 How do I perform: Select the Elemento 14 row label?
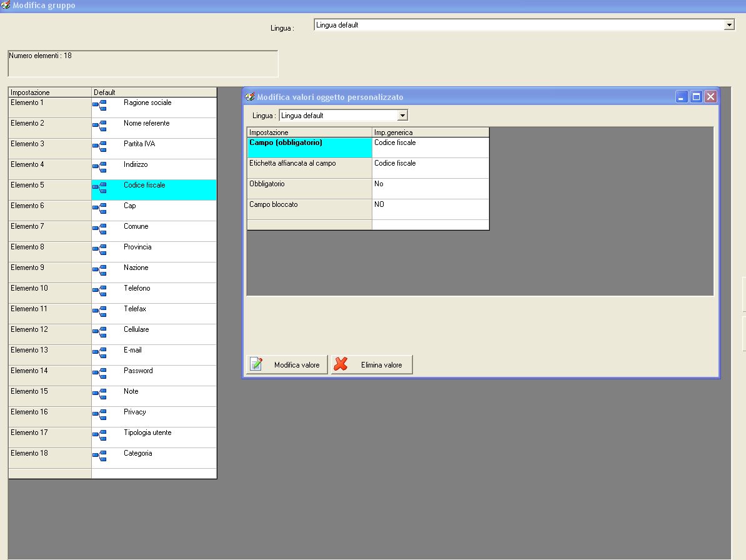click(50, 376)
